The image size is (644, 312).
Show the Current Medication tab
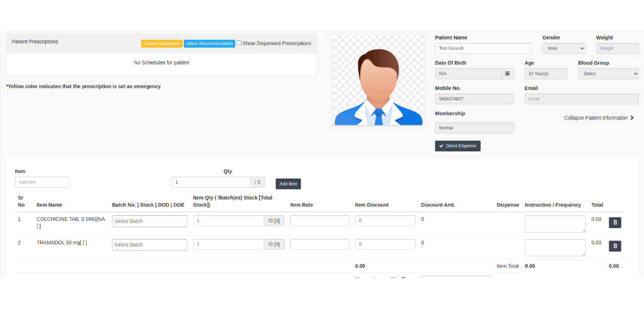click(x=162, y=43)
